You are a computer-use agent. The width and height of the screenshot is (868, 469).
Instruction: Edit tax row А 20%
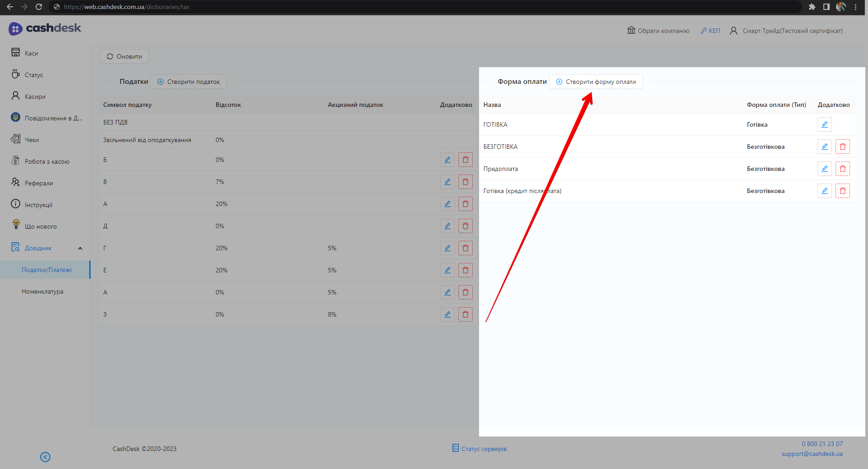pos(447,204)
